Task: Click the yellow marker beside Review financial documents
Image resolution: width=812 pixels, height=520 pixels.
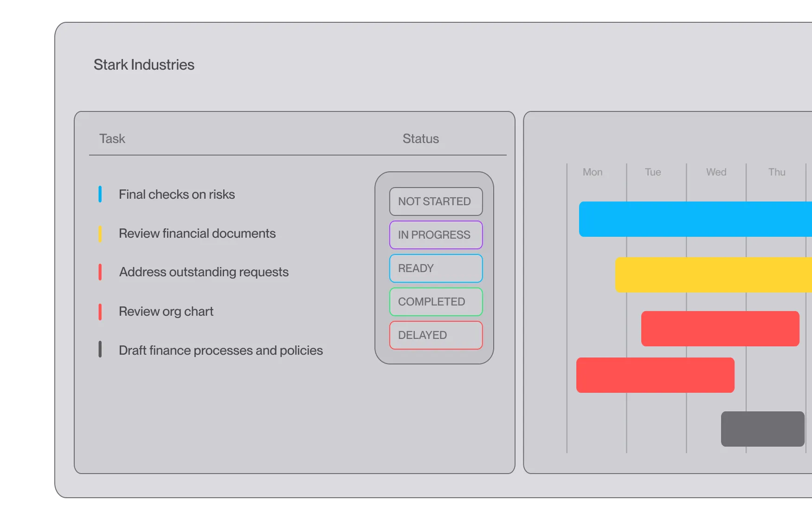Action: (x=100, y=234)
